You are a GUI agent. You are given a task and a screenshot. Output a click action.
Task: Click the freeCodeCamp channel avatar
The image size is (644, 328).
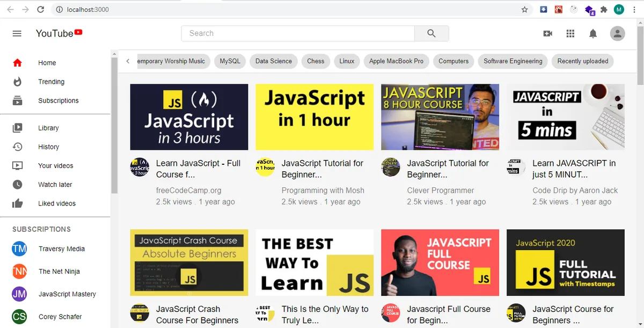tap(140, 167)
